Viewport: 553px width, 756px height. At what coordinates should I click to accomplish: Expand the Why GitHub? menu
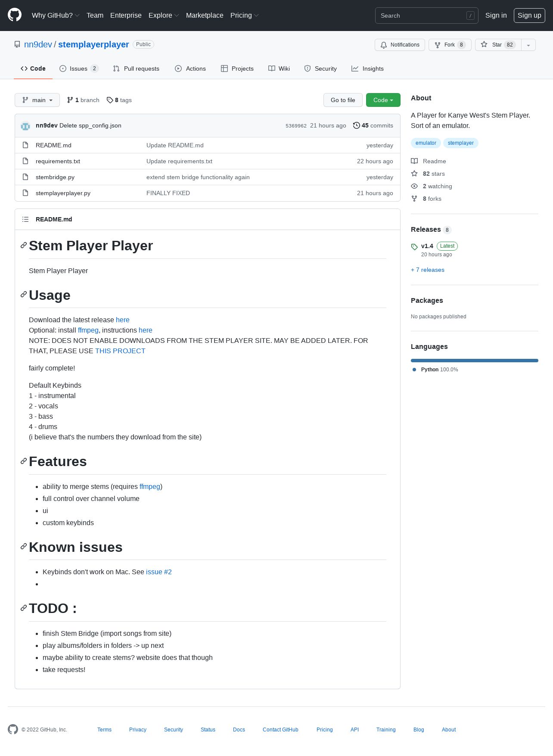pyautogui.click(x=56, y=16)
